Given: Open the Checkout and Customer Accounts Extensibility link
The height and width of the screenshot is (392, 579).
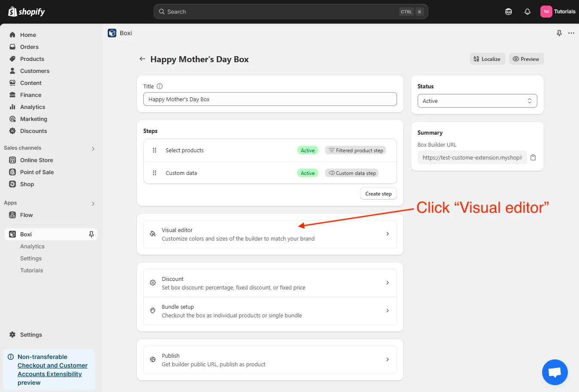Looking at the screenshot, I should (52, 370).
